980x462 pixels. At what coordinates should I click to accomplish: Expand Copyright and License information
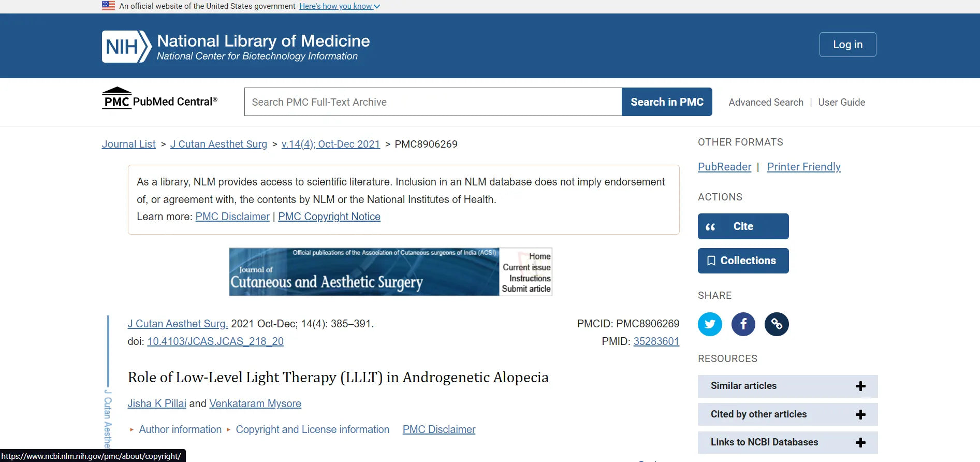tap(312, 429)
